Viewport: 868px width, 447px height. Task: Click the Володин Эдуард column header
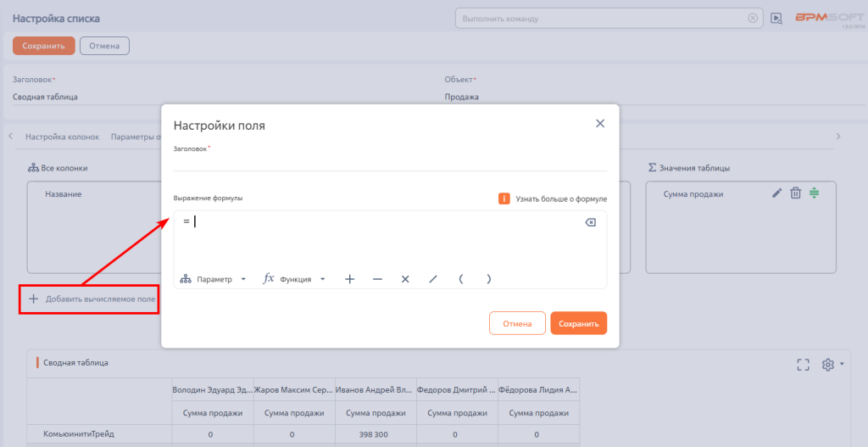(213, 390)
